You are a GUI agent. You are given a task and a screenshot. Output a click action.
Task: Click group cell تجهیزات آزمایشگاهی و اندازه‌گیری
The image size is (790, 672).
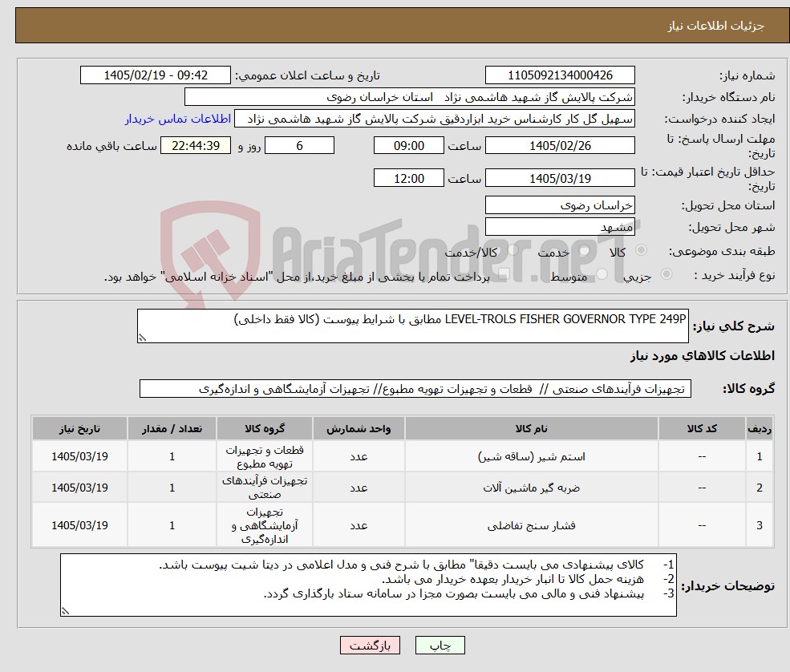[265, 525]
